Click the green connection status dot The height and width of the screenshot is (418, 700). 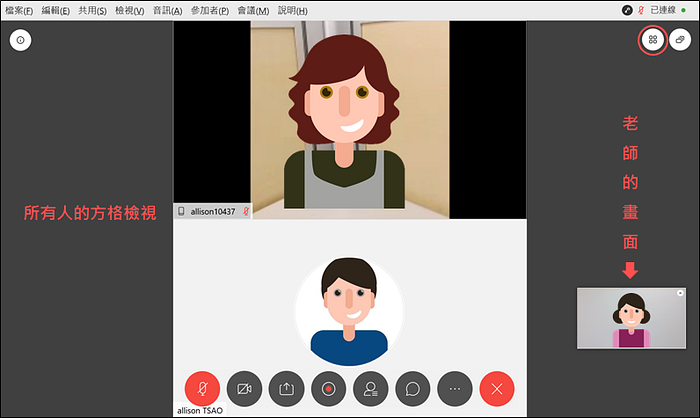[x=683, y=10]
